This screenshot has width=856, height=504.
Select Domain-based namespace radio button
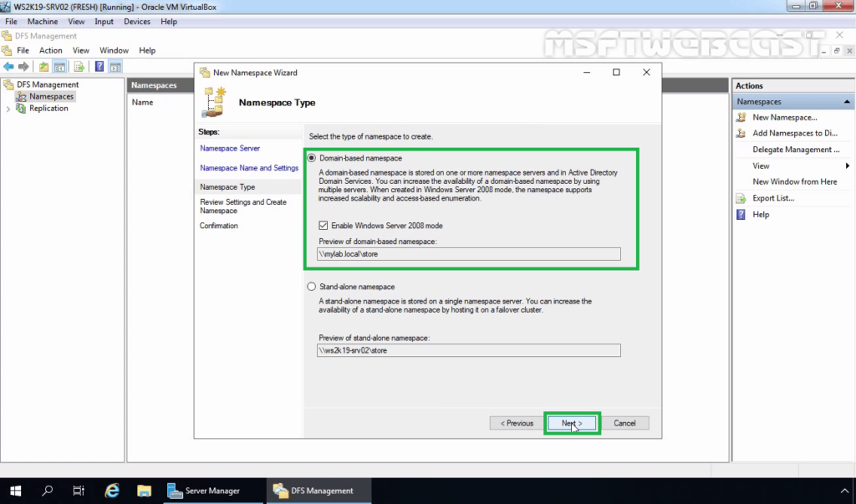(312, 158)
